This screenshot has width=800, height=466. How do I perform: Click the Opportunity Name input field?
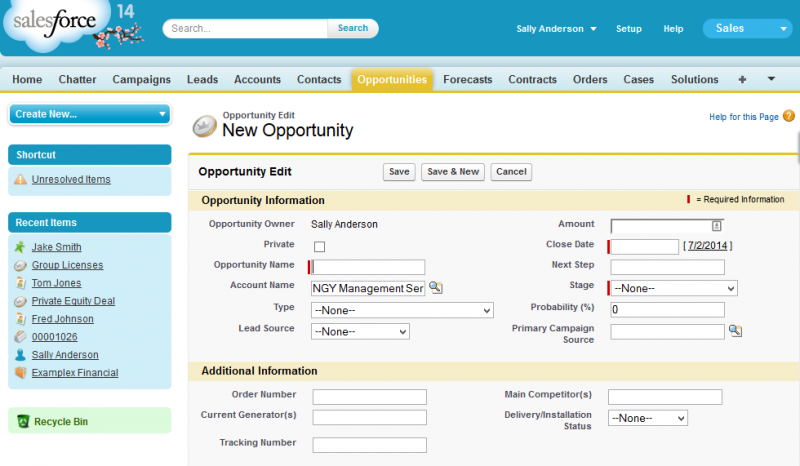point(368,267)
